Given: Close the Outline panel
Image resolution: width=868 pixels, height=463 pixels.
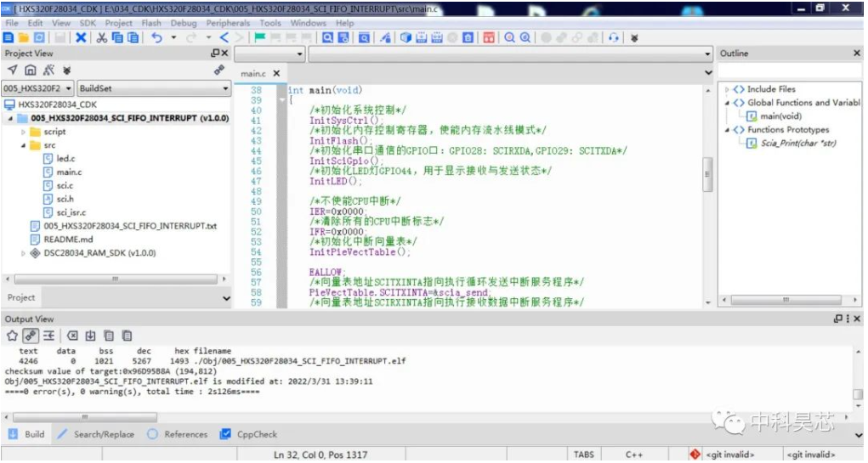Looking at the screenshot, I should click(x=856, y=54).
